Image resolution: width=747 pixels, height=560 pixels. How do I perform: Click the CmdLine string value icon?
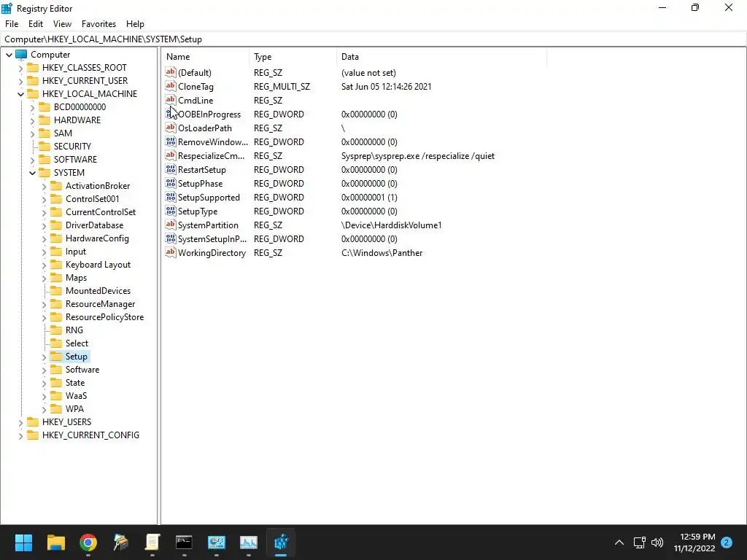click(171, 100)
